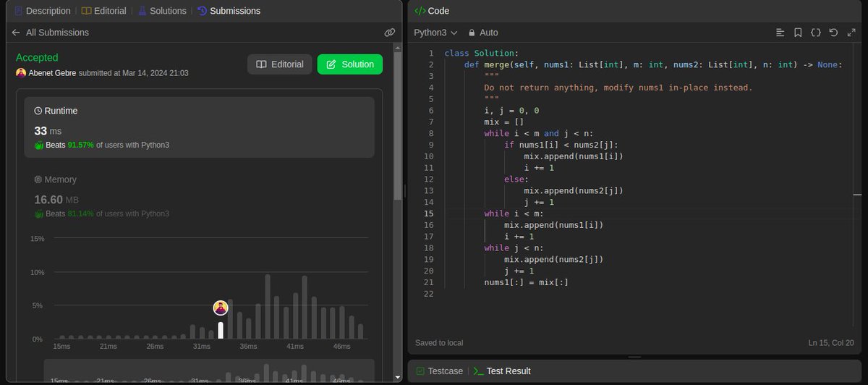
Task: Click the lock icon beside Auto
Action: (472, 33)
